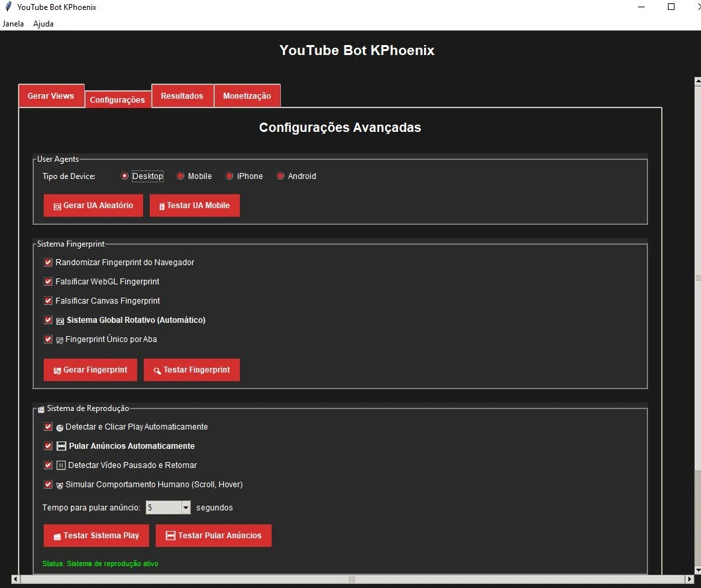Open the Ajuda menu
This screenshot has width=701, height=588.
coord(43,24)
